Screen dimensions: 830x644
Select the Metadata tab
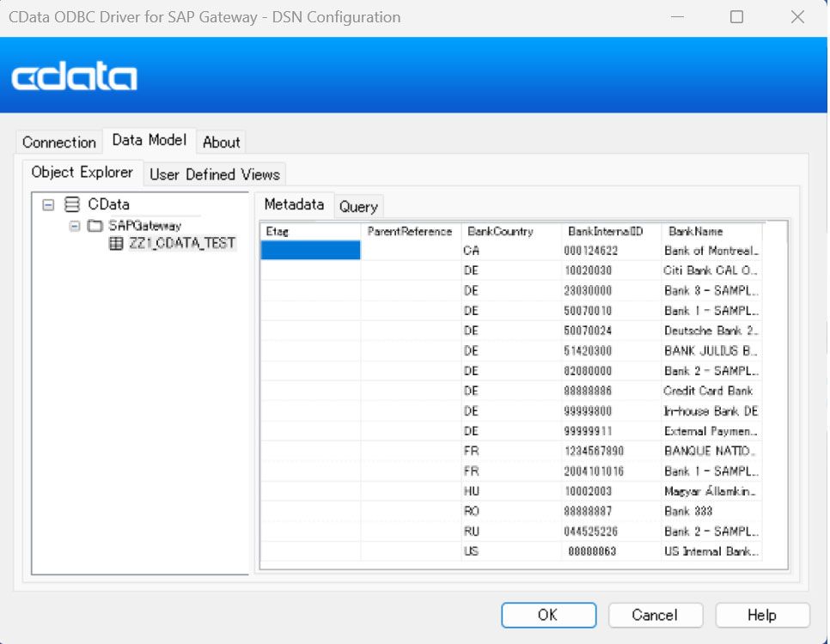point(295,204)
